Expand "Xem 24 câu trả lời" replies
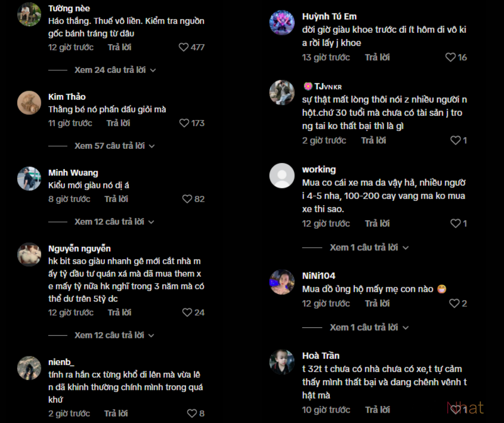The image size is (504, 423). click(x=115, y=70)
